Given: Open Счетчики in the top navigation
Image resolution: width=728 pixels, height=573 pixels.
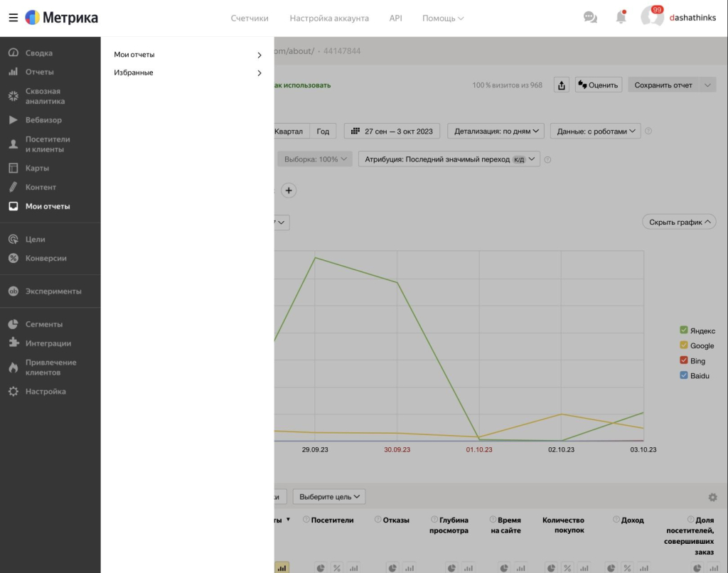Looking at the screenshot, I should [250, 18].
